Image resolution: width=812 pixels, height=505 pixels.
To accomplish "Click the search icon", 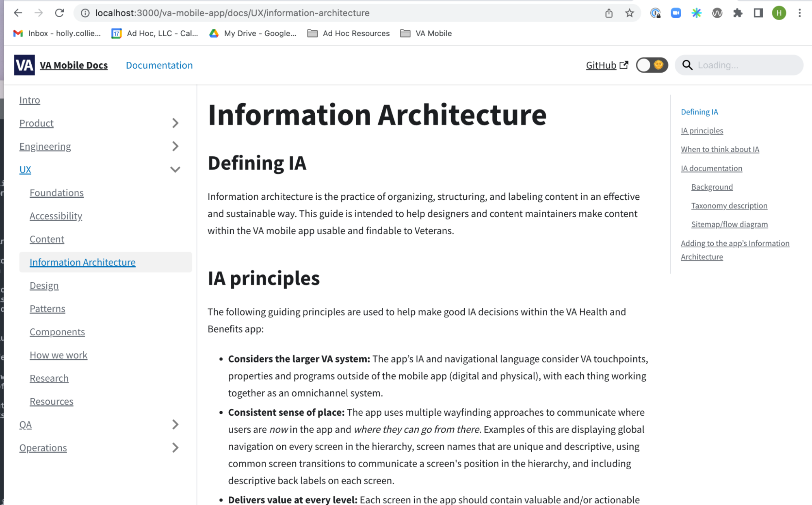I will click(687, 65).
